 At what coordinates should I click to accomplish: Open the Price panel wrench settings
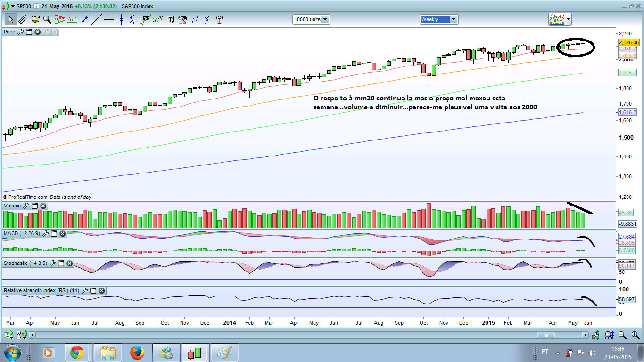[x=20, y=32]
